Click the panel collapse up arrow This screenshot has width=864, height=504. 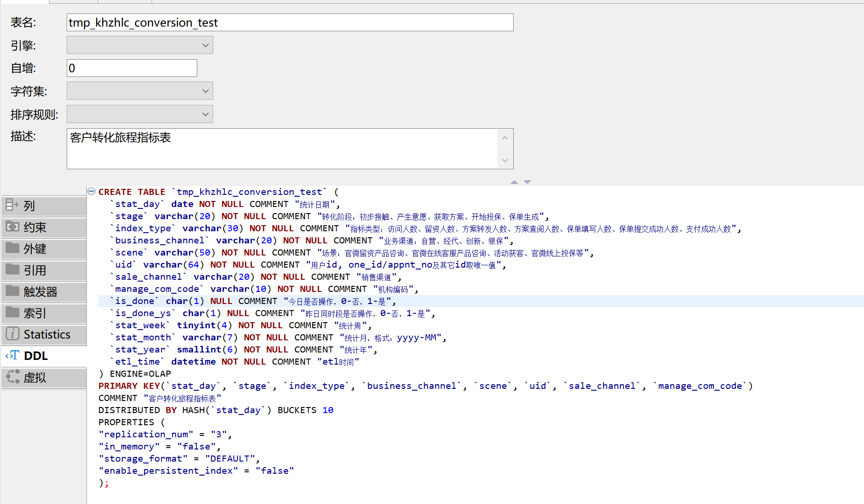coord(514,182)
